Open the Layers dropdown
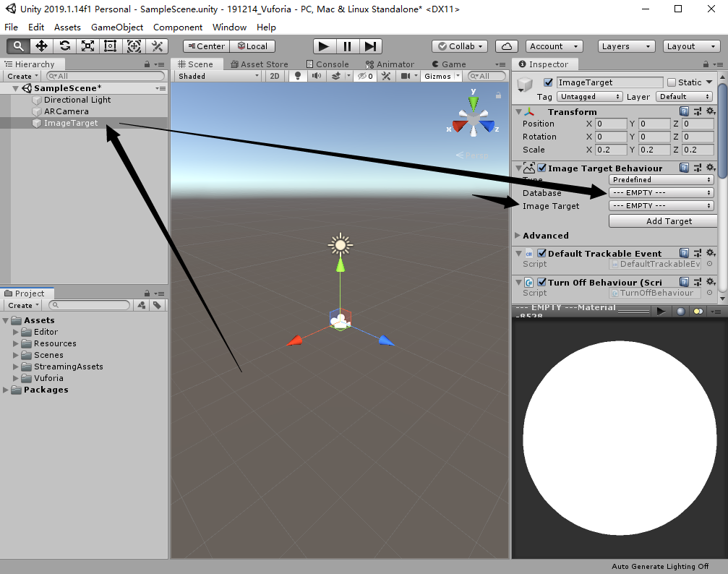Image resolution: width=728 pixels, height=574 pixels. coord(626,46)
